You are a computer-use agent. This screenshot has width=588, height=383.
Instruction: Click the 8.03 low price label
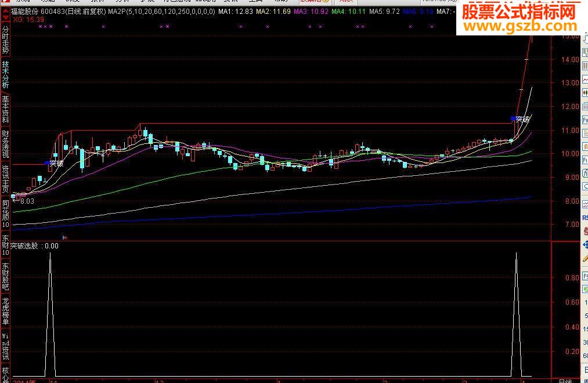tap(27, 201)
